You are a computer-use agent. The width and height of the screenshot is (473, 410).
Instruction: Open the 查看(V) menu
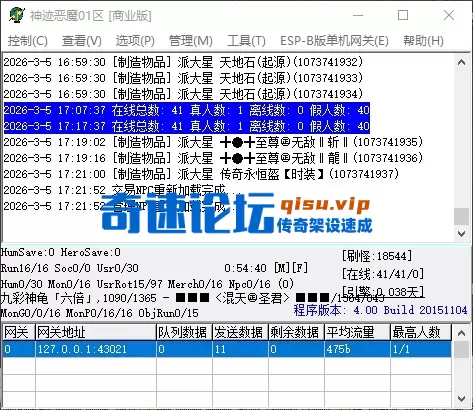[82, 41]
